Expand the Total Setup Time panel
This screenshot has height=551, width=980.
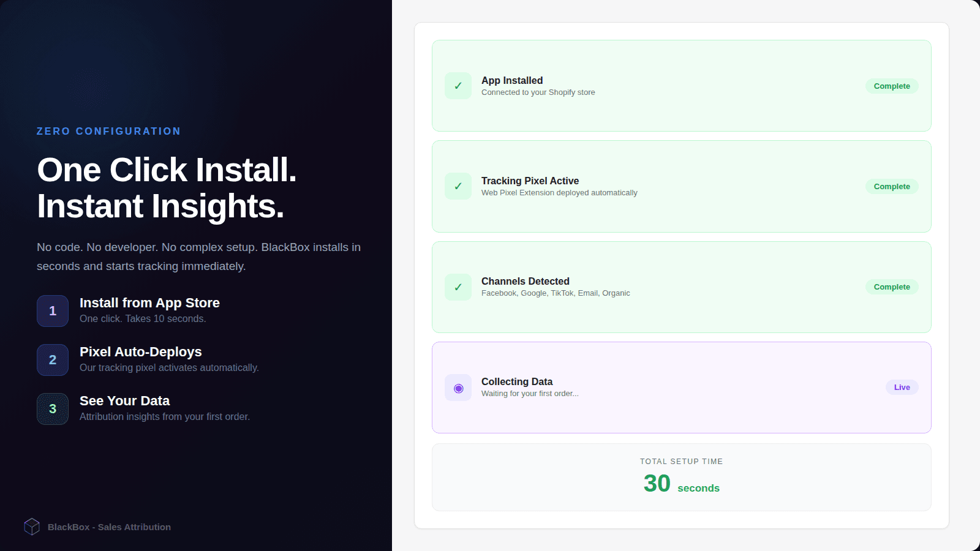click(681, 477)
